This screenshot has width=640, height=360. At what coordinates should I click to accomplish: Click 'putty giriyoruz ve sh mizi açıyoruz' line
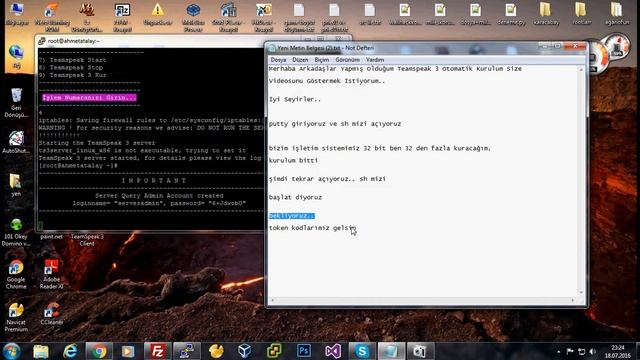[335, 124]
